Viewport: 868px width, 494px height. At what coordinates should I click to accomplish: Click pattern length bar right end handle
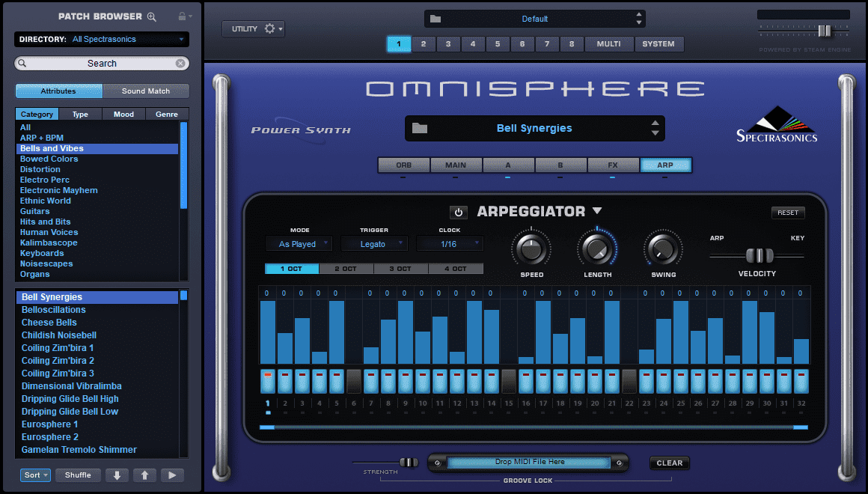click(x=801, y=427)
